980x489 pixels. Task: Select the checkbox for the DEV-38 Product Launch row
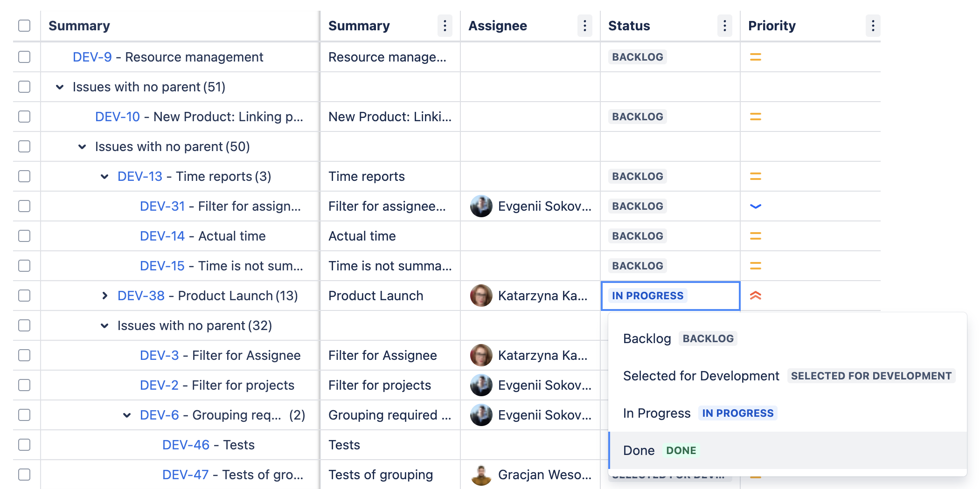[24, 296]
